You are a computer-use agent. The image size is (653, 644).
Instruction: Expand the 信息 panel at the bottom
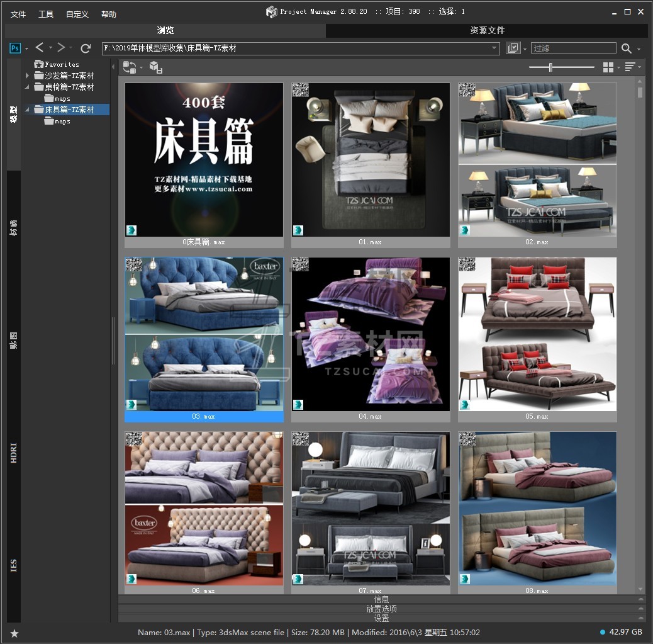(381, 599)
